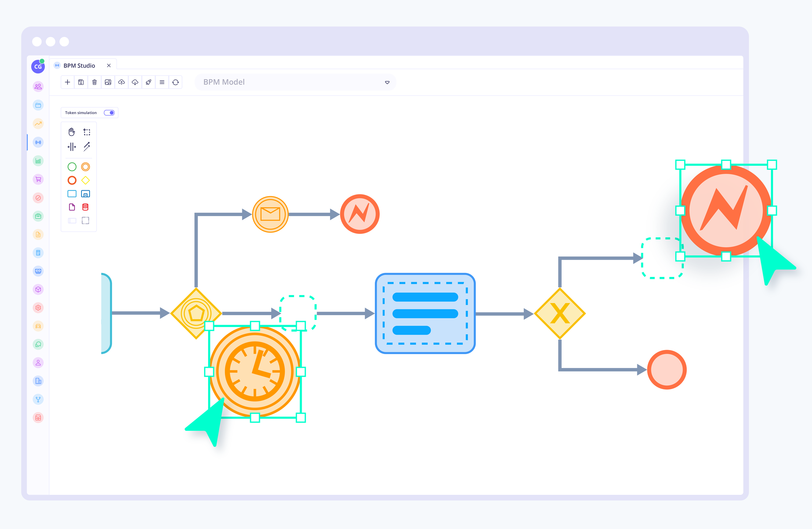Click the trash delete toolbar button

pyautogui.click(x=94, y=82)
